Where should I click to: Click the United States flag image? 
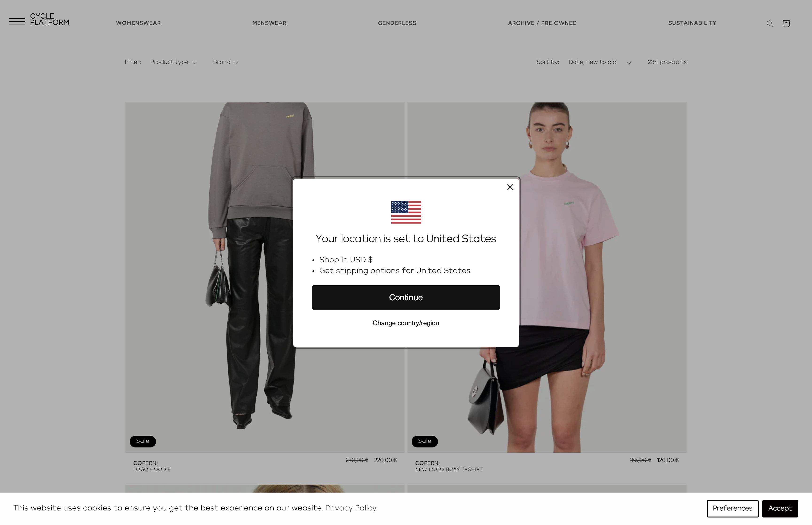tap(406, 212)
